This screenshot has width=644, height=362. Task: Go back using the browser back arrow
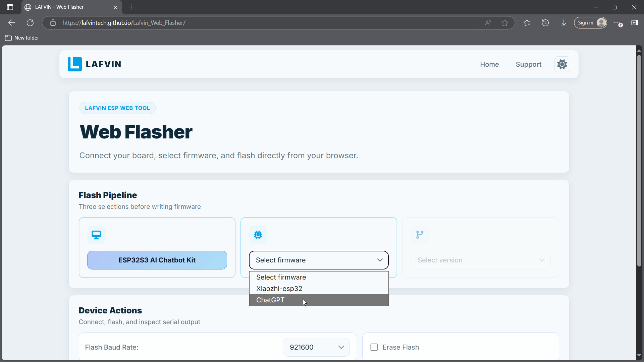(12, 23)
